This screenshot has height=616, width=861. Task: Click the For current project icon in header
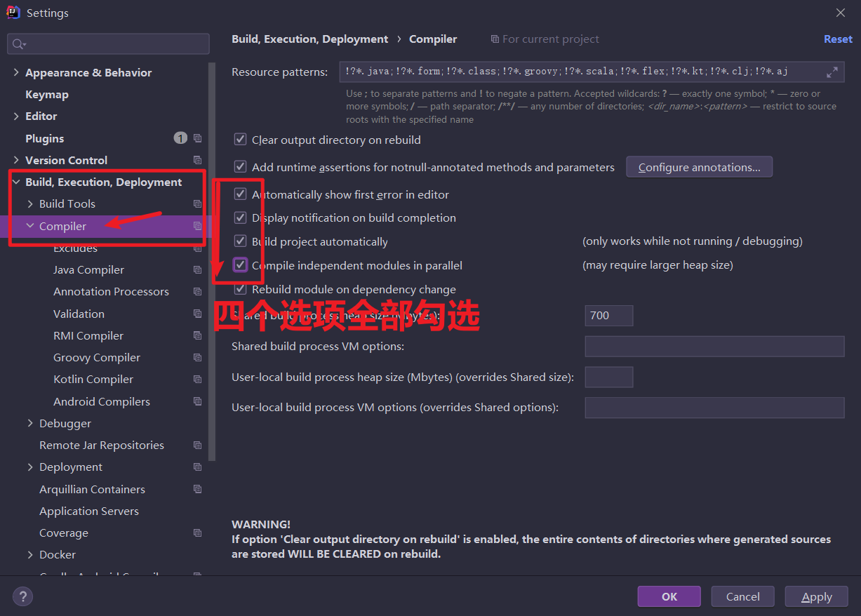[x=495, y=39]
